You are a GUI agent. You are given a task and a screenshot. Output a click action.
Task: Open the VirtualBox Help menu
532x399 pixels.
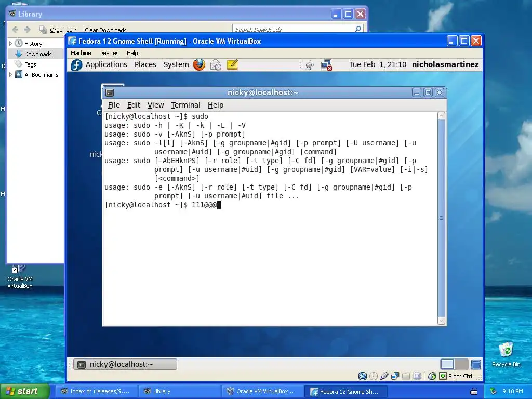pos(132,53)
